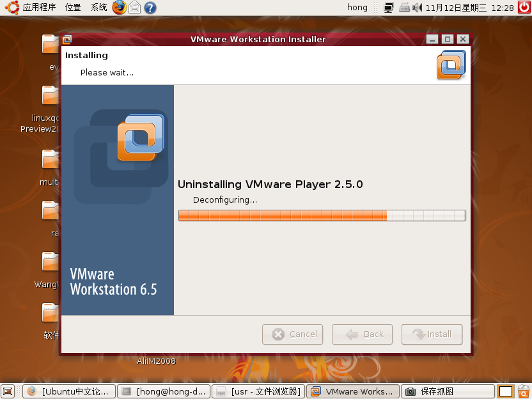Select the 'mult' desktop folder icon
The width and height of the screenshot is (532, 399).
(51, 159)
